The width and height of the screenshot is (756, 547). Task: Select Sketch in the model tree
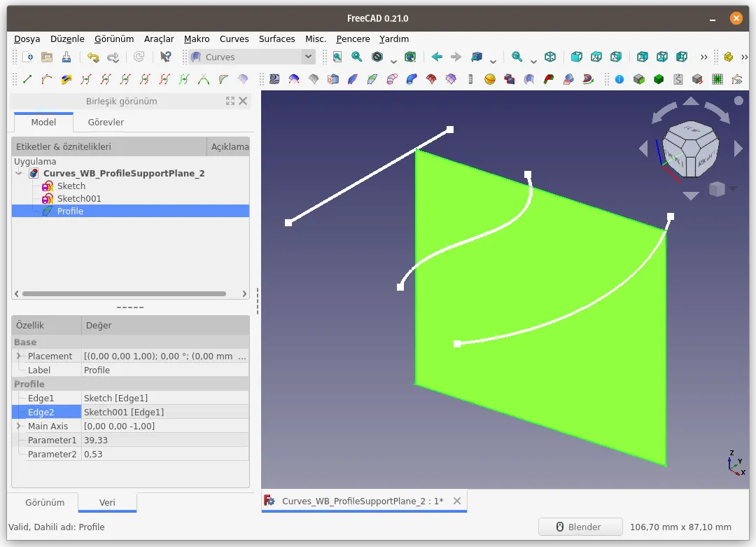71,186
